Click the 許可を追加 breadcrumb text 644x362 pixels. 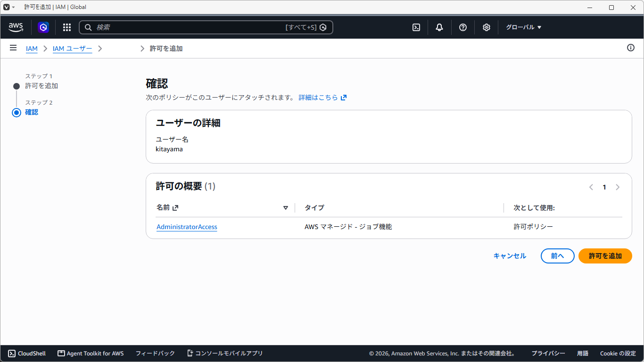(x=166, y=49)
